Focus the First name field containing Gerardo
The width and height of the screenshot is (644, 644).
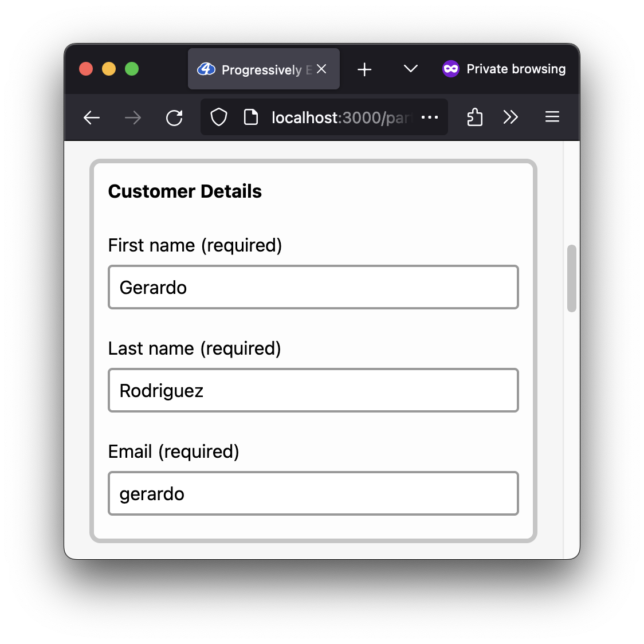[313, 287]
